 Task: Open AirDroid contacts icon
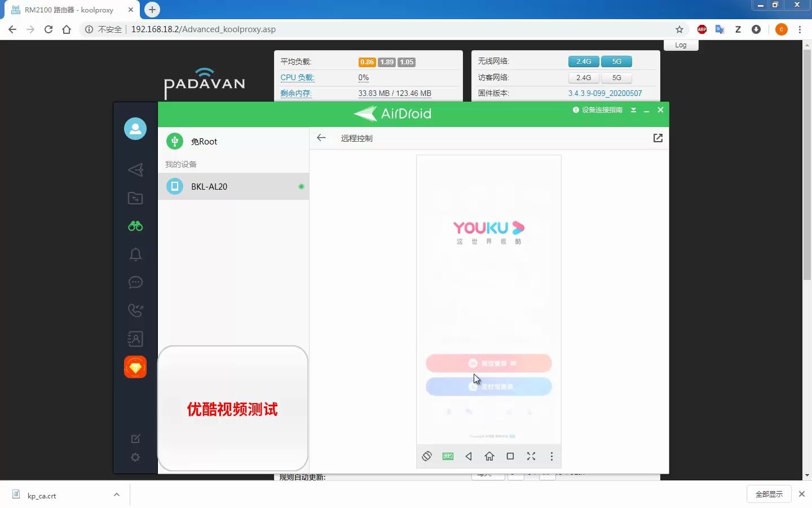pyautogui.click(x=135, y=339)
